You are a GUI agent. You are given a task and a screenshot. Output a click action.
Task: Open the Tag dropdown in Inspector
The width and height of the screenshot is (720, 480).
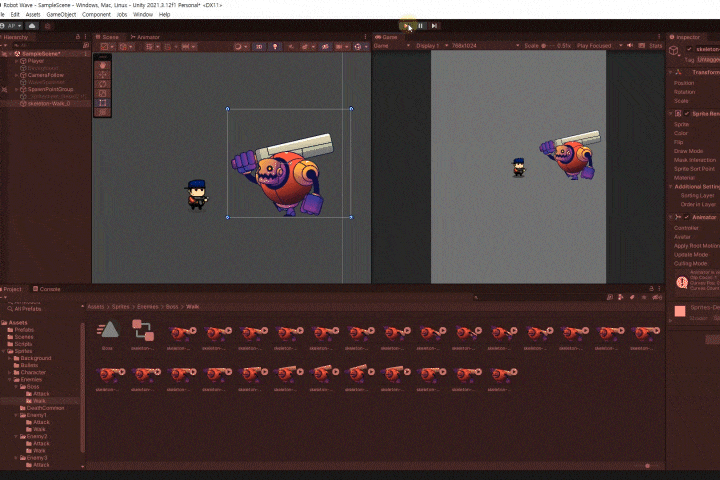709,60
